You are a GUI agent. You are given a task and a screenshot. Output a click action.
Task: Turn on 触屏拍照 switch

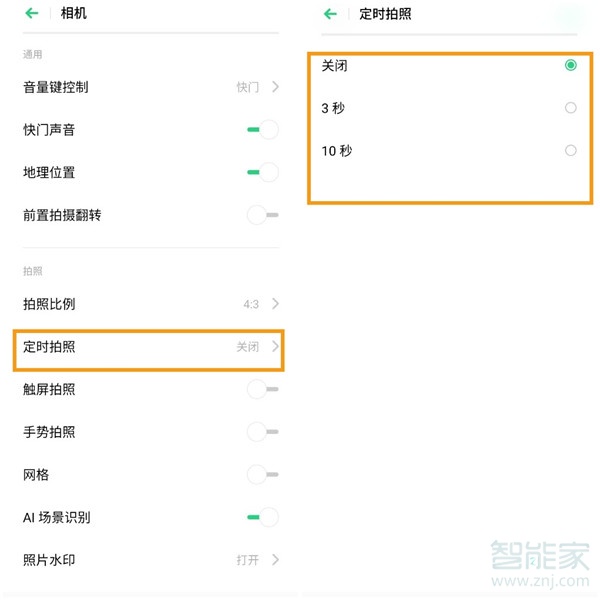pyautogui.click(x=262, y=389)
